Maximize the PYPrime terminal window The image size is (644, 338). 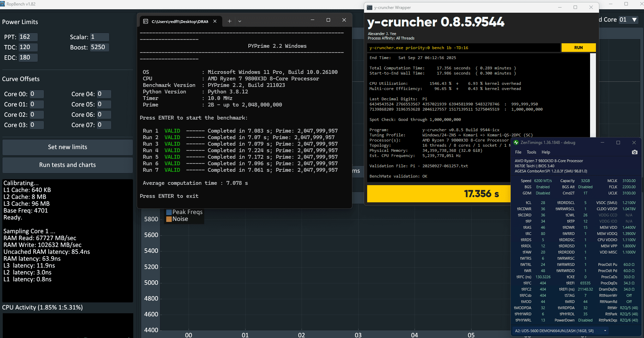328,20
